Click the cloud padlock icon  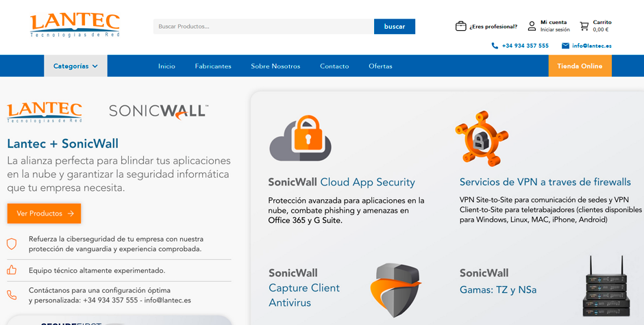click(300, 138)
